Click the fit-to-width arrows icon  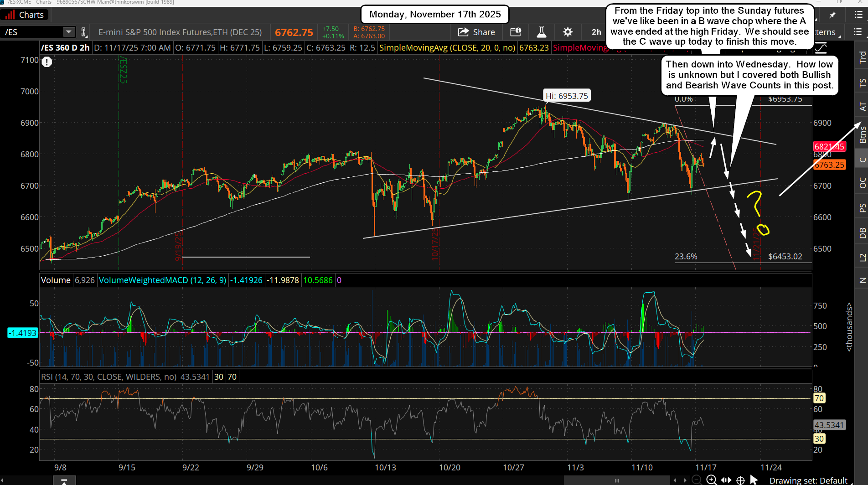tap(725, 480)
